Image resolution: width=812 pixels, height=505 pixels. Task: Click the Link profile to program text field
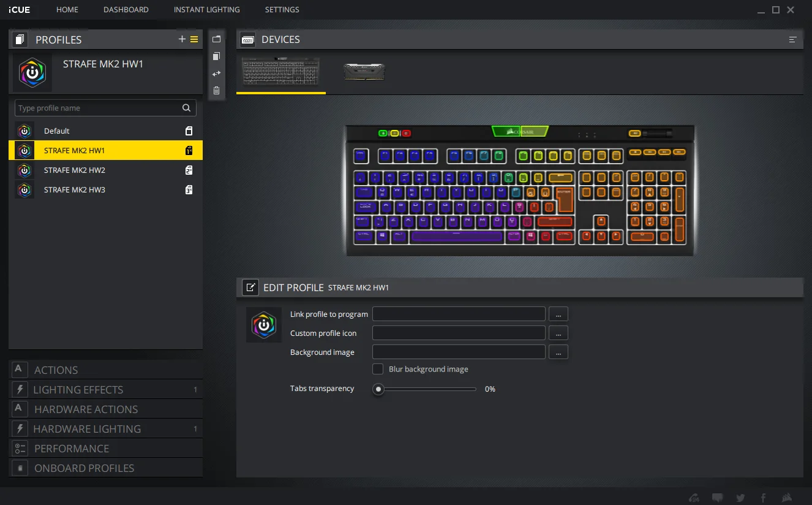[x=459, y=314]
